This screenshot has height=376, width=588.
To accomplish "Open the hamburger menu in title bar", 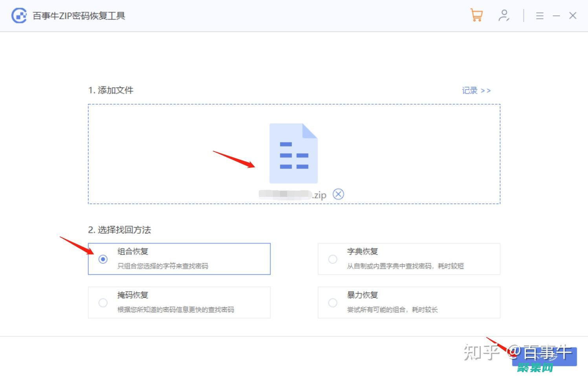I will 540,16.
